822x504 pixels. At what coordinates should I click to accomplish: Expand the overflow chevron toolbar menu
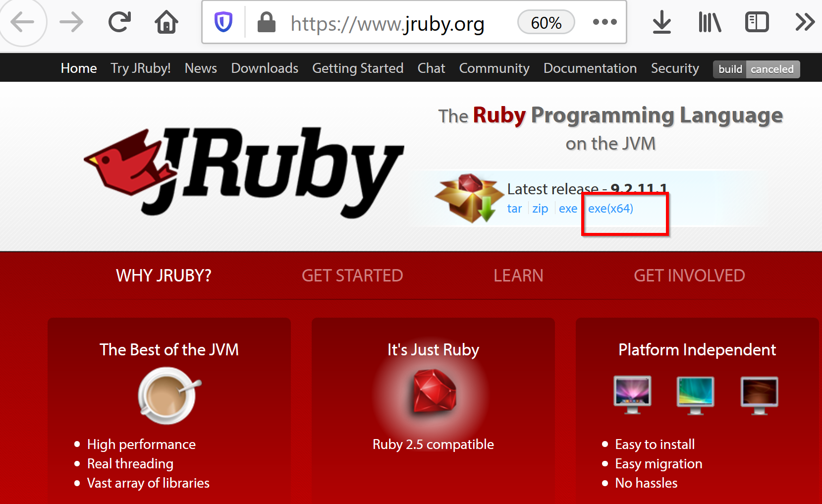(805, 22)
